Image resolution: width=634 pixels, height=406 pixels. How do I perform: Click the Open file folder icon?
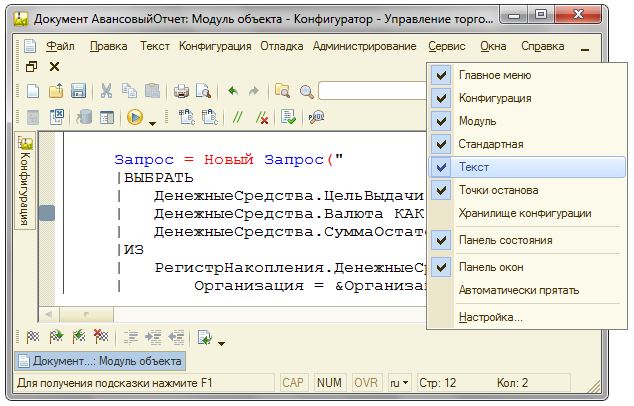(57, 92)
